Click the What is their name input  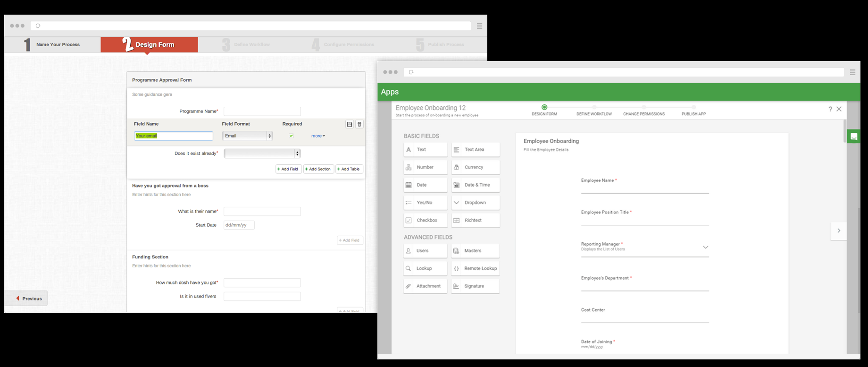click(262, 212)
